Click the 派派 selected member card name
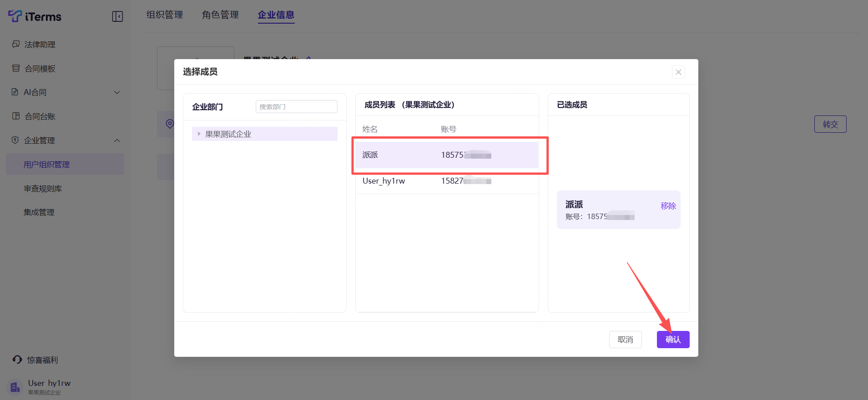868x400 pixels. pos(574,205)
